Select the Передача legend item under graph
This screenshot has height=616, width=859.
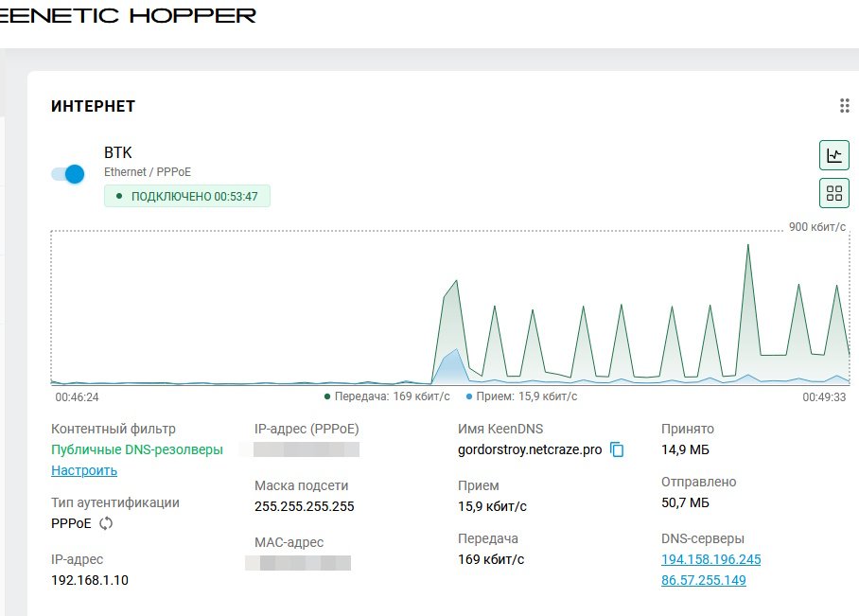click(387, 397)
